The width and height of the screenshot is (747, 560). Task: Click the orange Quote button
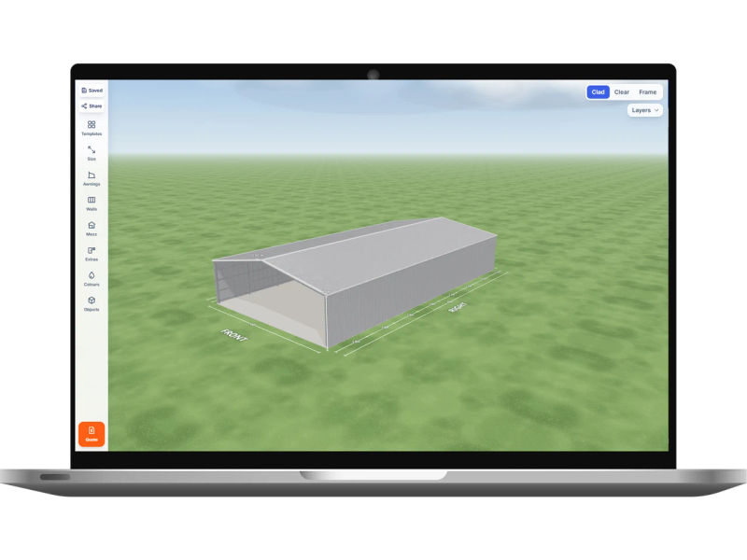tap(92, 434)
